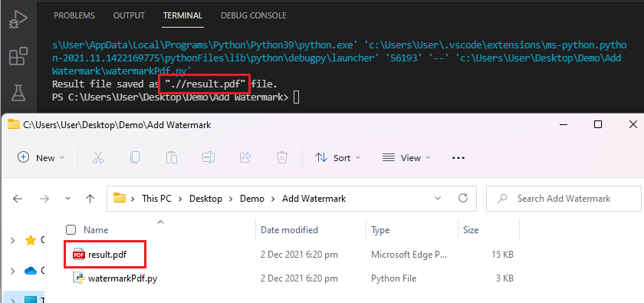Click the Quick access star icon

(x=31, y=241)
